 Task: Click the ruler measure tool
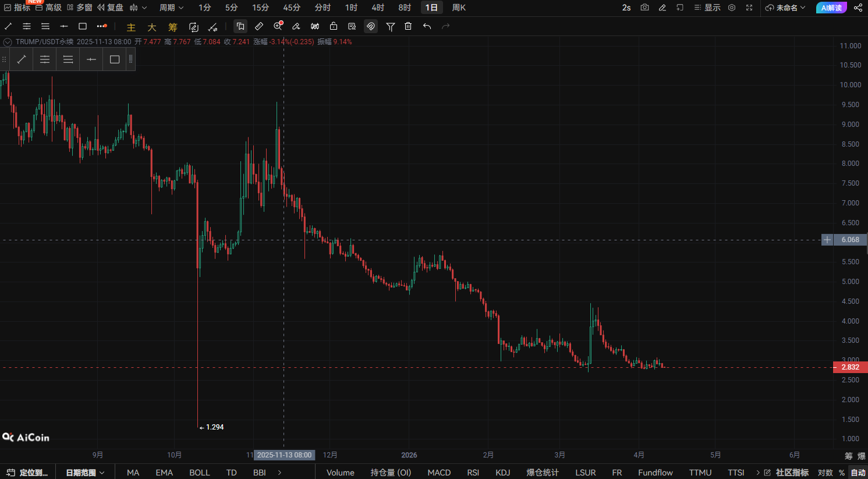[x=259, y=26]
